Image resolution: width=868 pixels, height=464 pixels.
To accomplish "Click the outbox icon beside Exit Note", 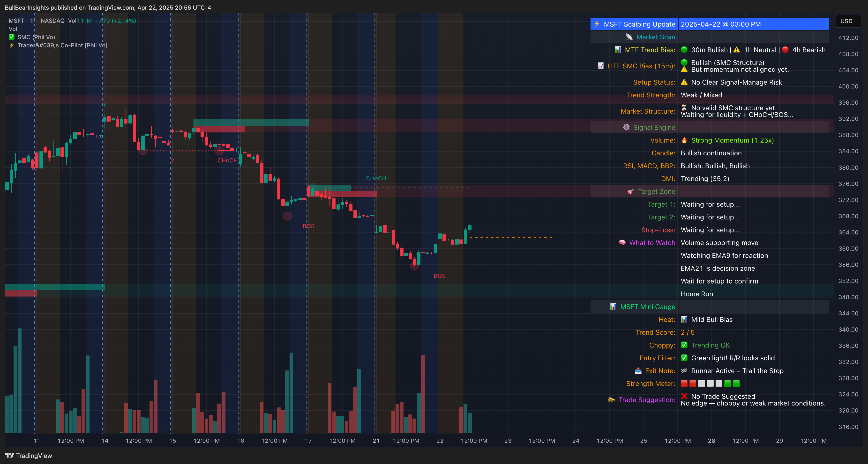I will point(638,371).
